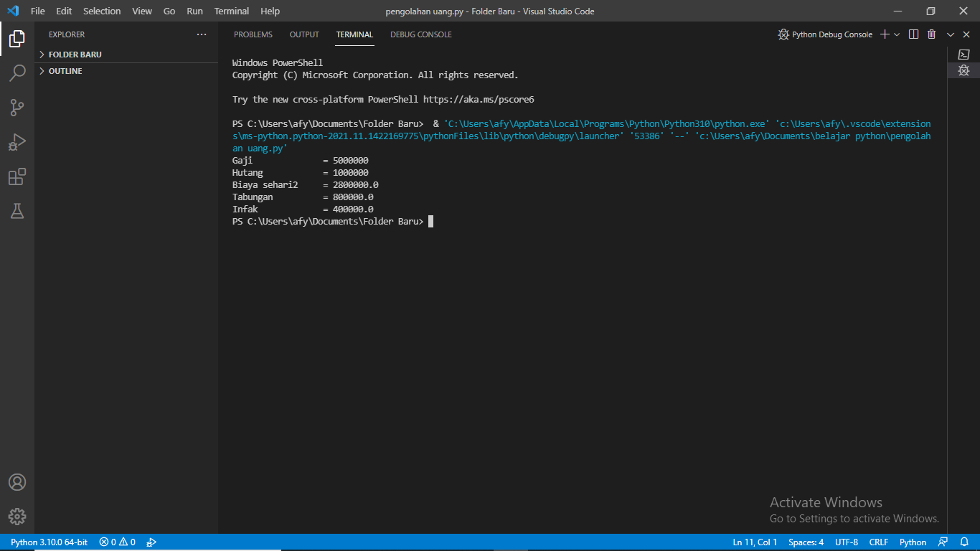Create a new terminal with plus icon
This screenshot has width=980, height=551.
click(x=885, y=34)
